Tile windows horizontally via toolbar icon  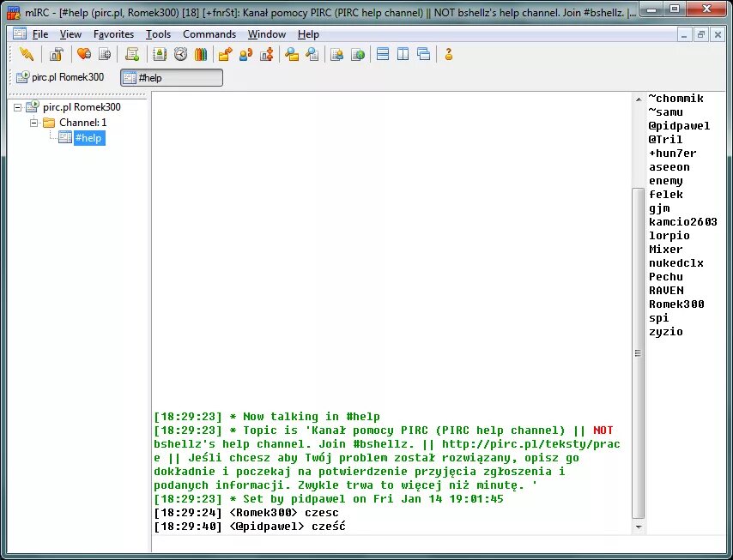(383, 54)
